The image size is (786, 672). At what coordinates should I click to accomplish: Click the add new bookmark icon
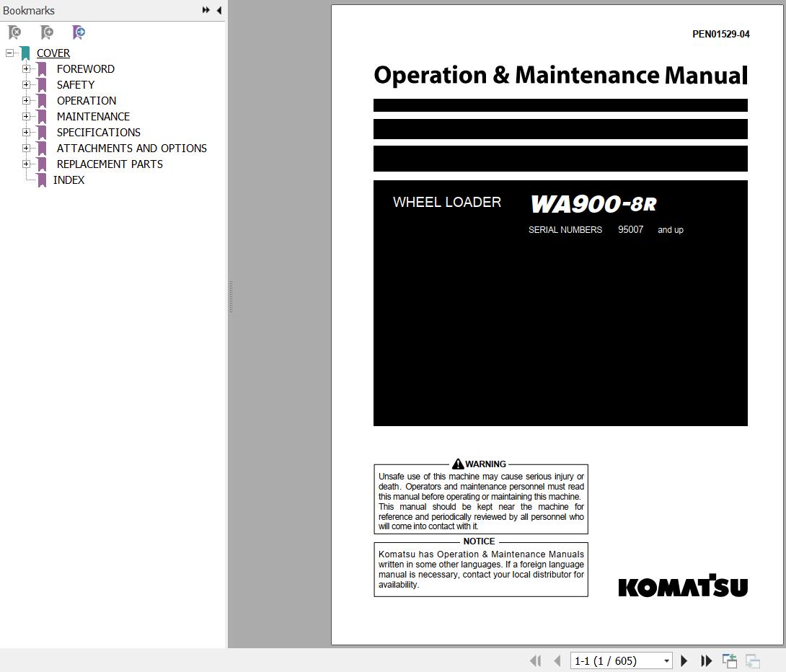point(47,32)
